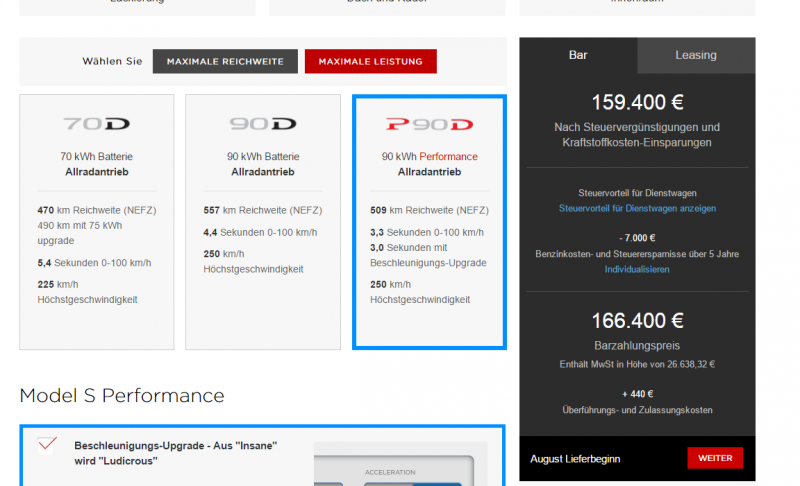Click the text "90 kWh Performance"
This screenshot has width=800, height=486.
[430, 157]
